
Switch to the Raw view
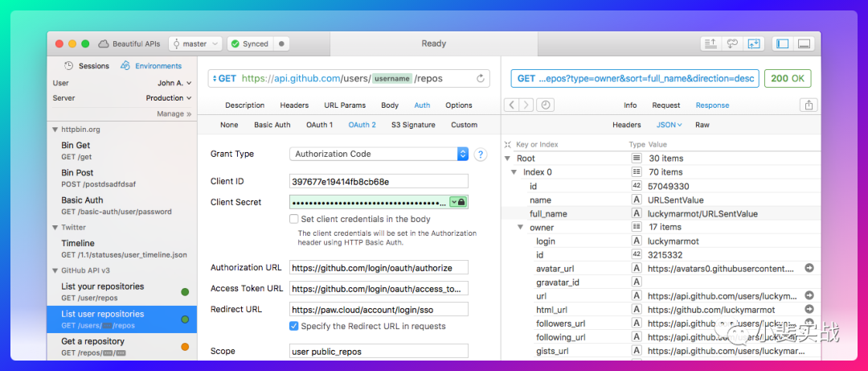point(702,125)
